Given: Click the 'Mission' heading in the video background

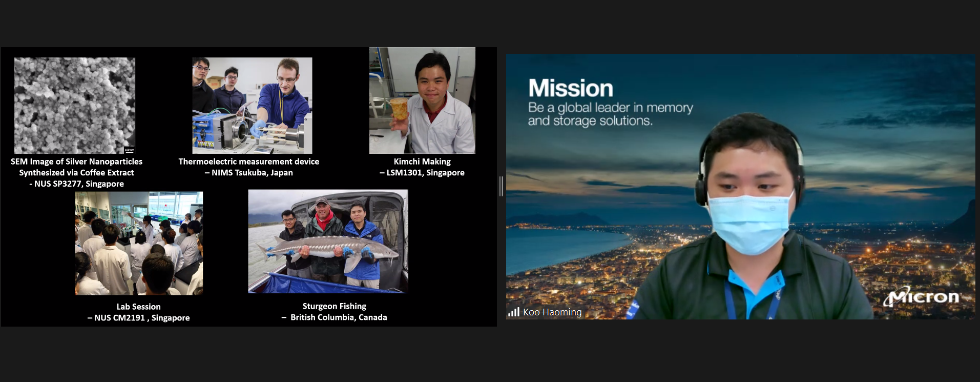Looking at the screenshot, I should coord(570,88).
